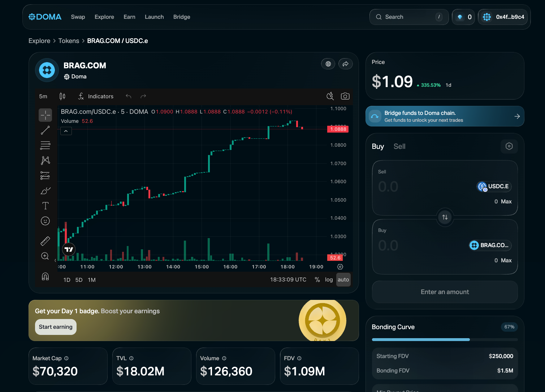Select the trend line drawing tool
The height and width of the screenshot is (392, 545).
[x=46, y=130]
